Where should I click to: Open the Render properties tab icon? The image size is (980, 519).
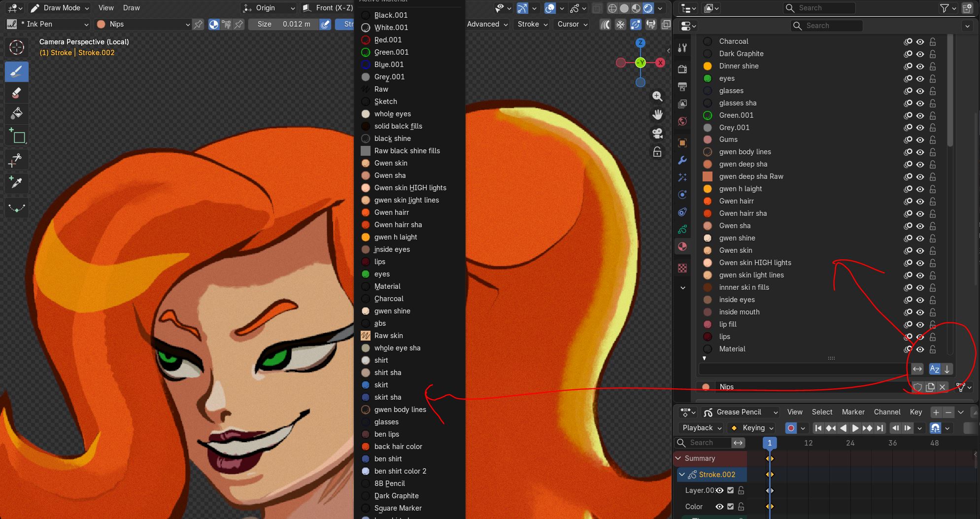[x=682, y=69]
